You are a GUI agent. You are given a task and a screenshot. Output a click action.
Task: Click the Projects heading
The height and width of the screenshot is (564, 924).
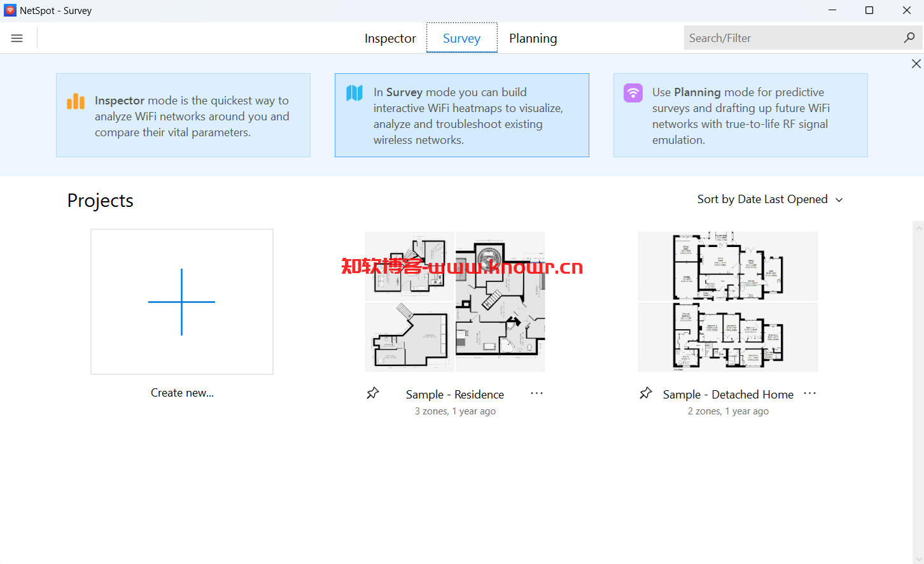[x=101, y=201]
